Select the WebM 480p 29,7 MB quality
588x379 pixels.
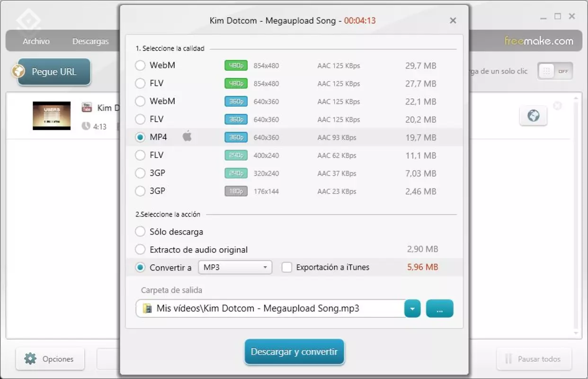click(x=140, y=65)
